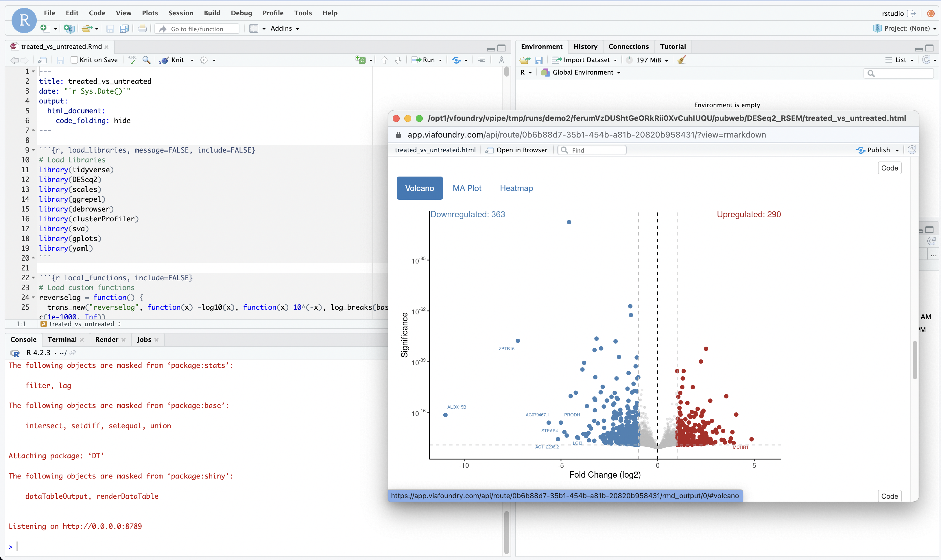Viewport: 941px width, 560px height.
Task: Click the Run button
Action: 424,60
